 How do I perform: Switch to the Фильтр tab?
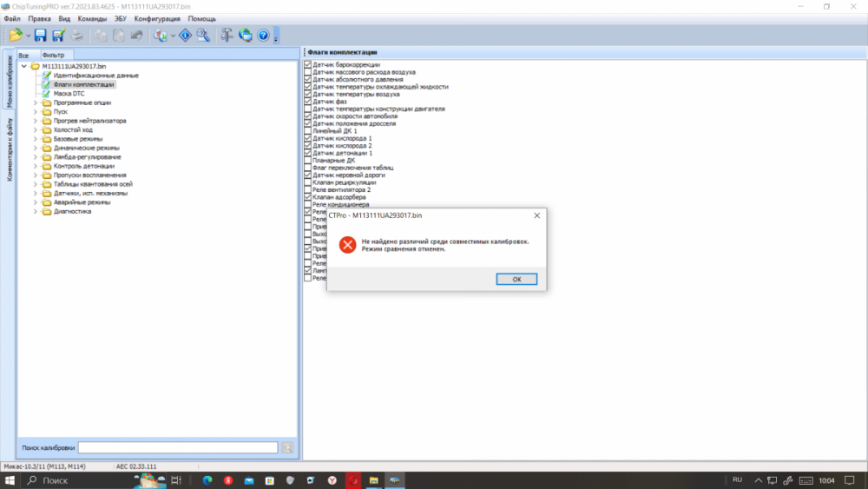[53, 55]
